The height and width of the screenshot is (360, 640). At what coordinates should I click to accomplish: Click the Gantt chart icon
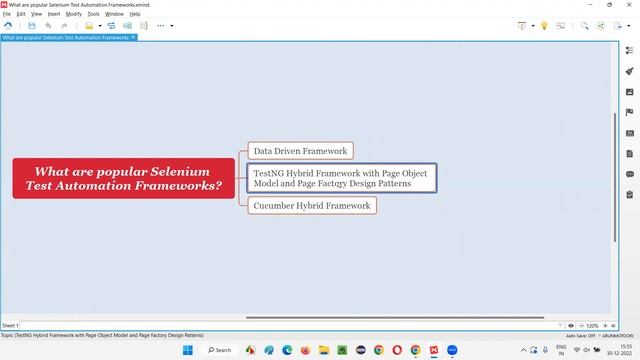(561, 26)
